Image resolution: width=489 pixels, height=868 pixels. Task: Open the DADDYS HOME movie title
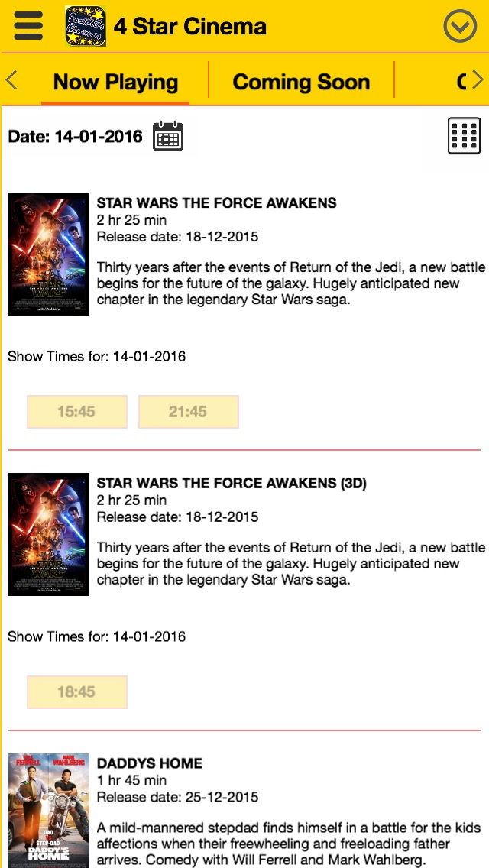tap(150, 763)
